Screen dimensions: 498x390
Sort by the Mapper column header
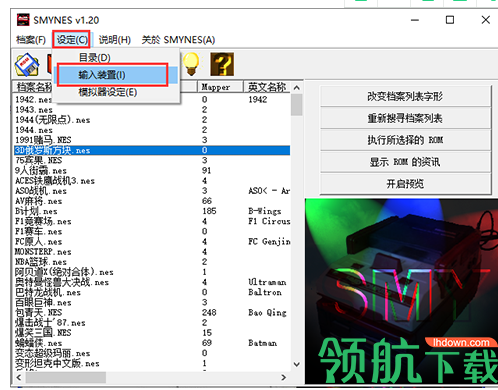220,87
